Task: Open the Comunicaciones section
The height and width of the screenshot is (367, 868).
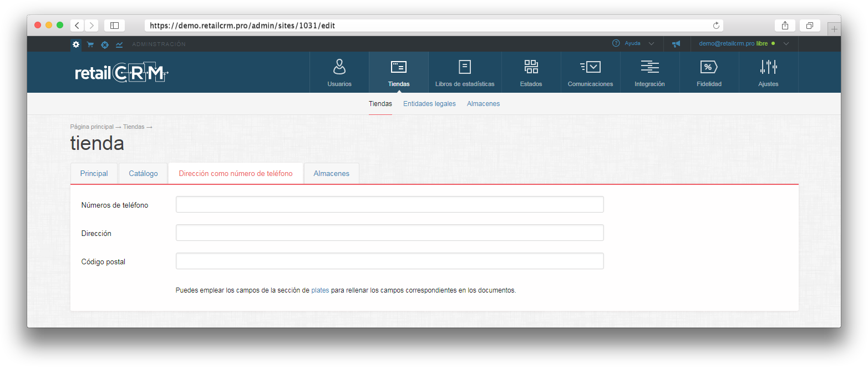Action: click(591, 72)
